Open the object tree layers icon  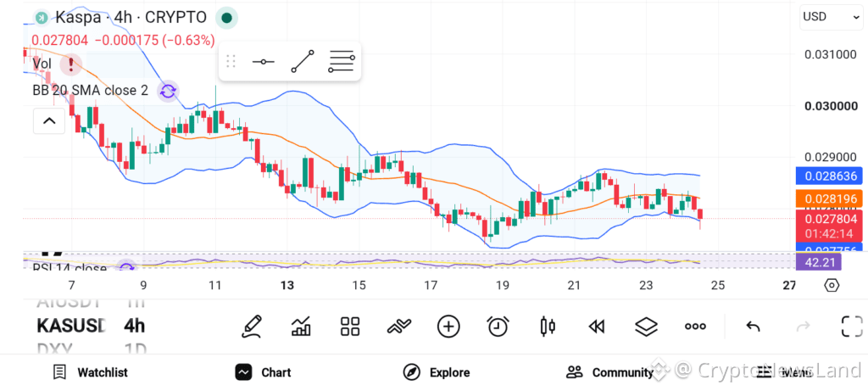coord(645,327)
